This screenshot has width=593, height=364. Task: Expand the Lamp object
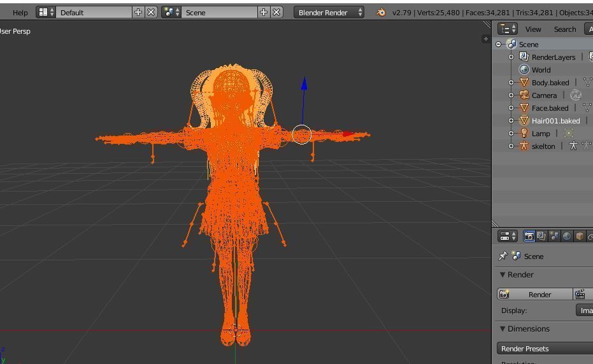511,134
